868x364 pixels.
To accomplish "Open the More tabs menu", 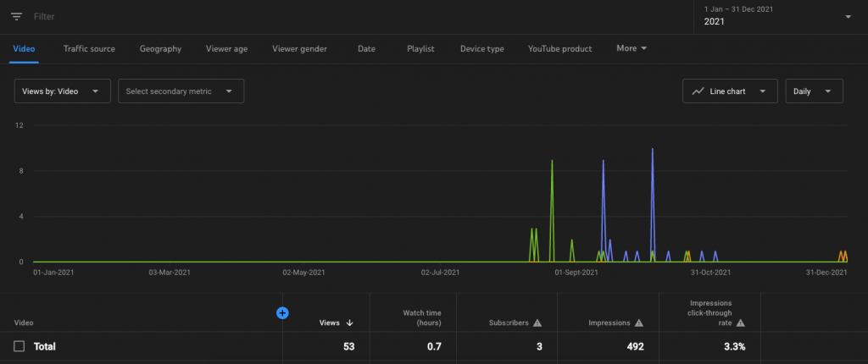I will coord(632,48).
